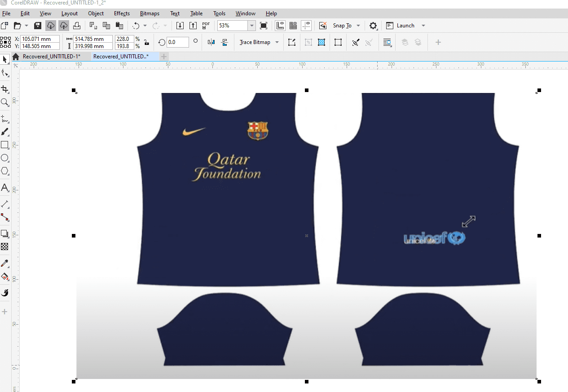
Task: Click the Import arrow icon
Action: (180, 26)
